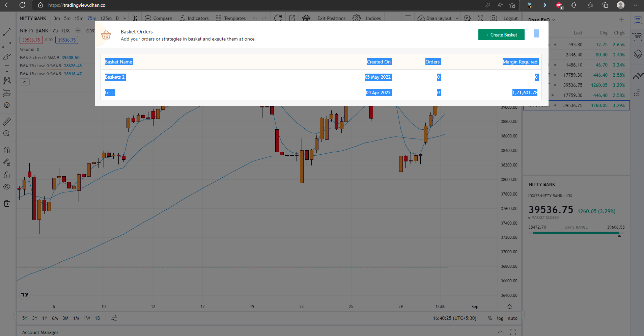
Task: Open the chart patterns tool
Action: 7,81
